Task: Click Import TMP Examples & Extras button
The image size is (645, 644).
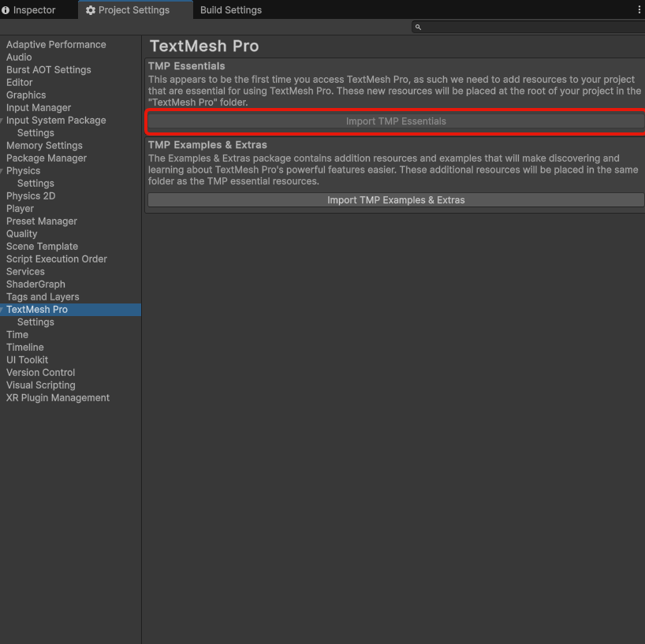Action: click(396, 200)
